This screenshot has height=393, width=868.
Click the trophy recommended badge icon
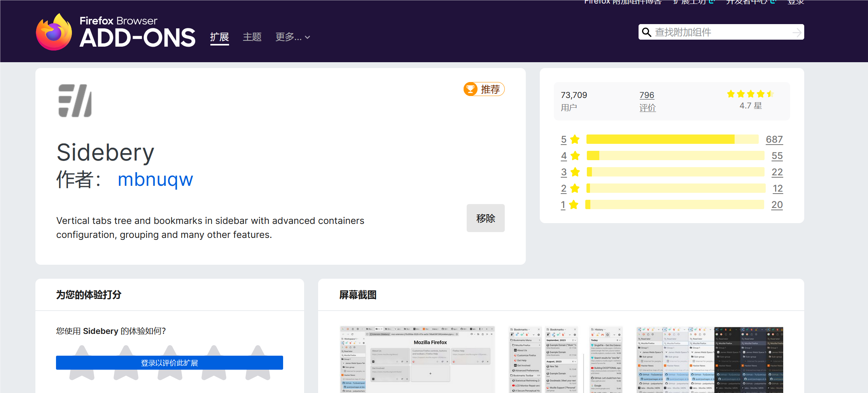(471, 89)
